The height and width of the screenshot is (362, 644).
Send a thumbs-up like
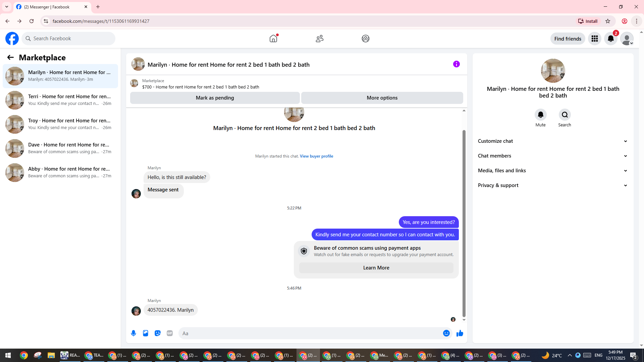(x=460, y=333)
